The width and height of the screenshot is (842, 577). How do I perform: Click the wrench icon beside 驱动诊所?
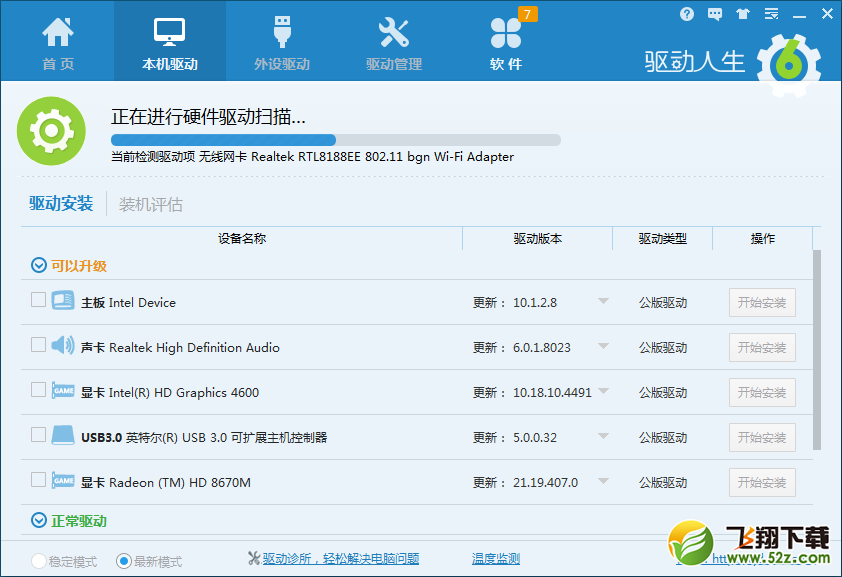tap(254, 558)
